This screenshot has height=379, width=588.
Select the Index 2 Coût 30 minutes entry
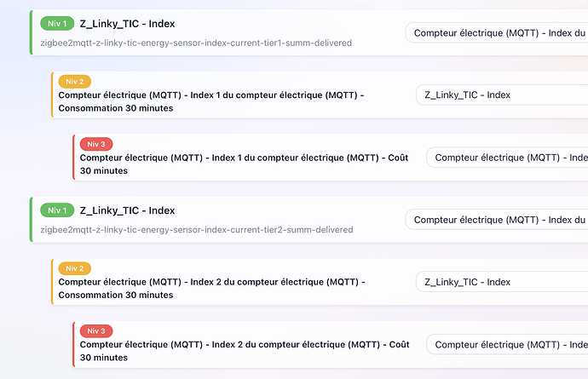245,351
